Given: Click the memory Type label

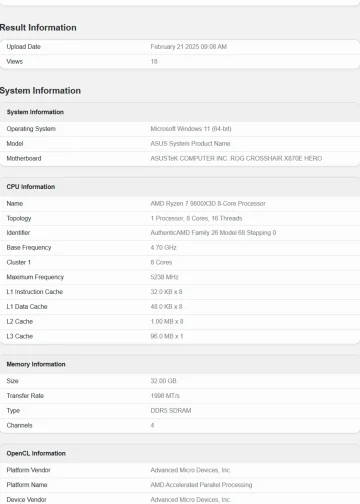Looking at the screenshot, I should 13,411.
